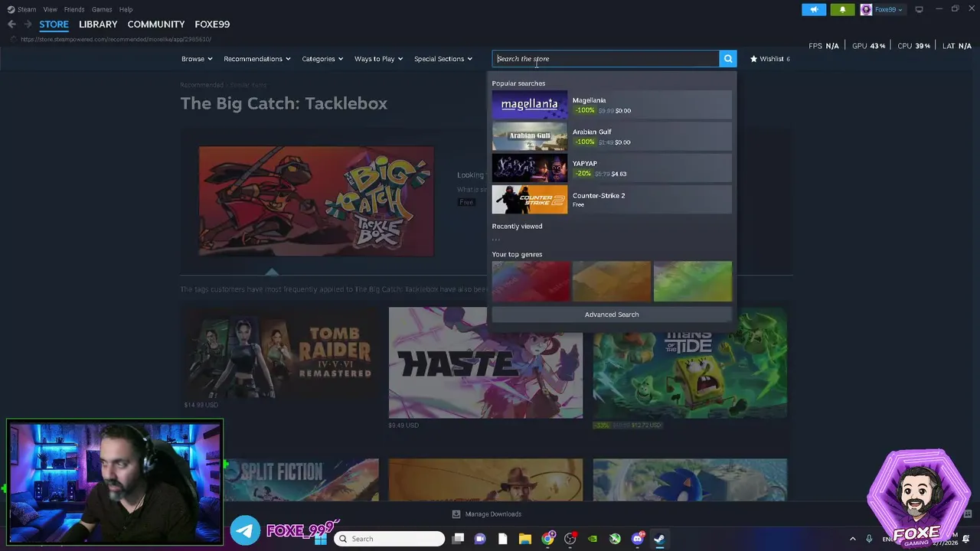
Task: Open the Friends menu
Action: [x=74, y=9]
